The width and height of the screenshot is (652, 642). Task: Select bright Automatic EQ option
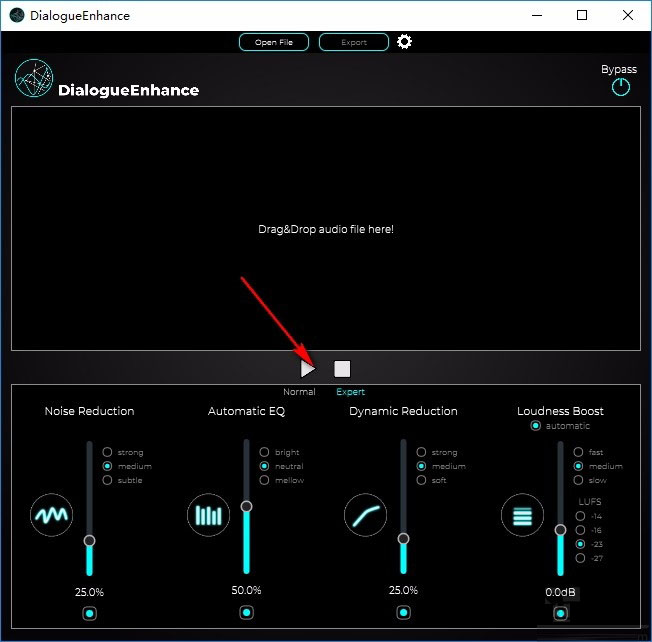coord(264,452)
